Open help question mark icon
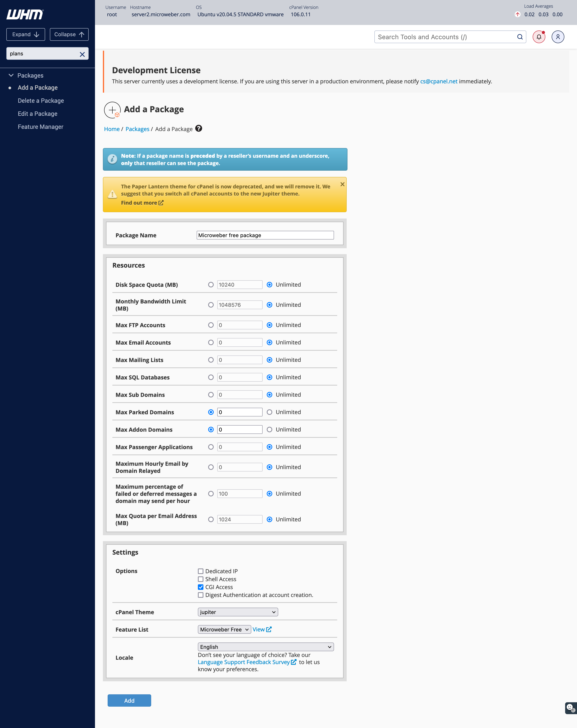 pyautogui.click(x=199, y=128)
